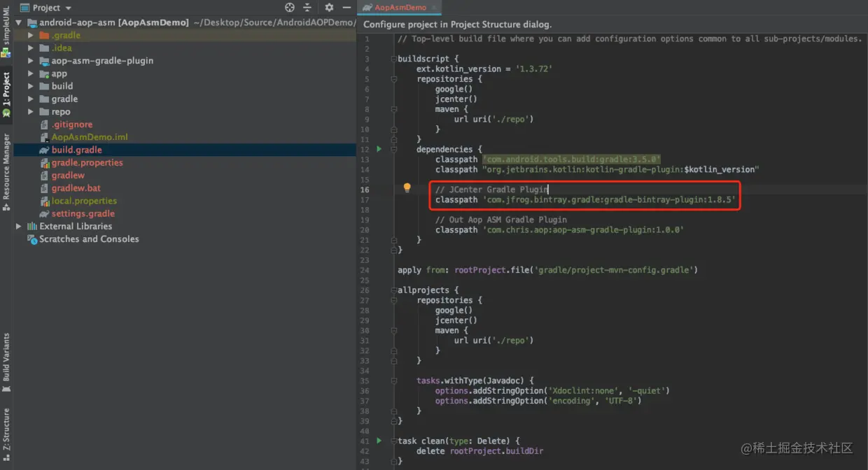Expand the build folder arrow
The image size is (868, 470).
[31, 86]
